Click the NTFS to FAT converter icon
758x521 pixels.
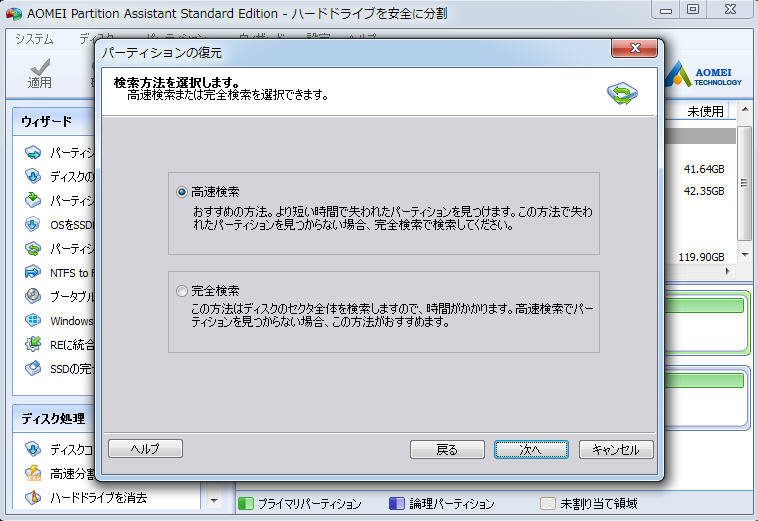click(33, 273)
